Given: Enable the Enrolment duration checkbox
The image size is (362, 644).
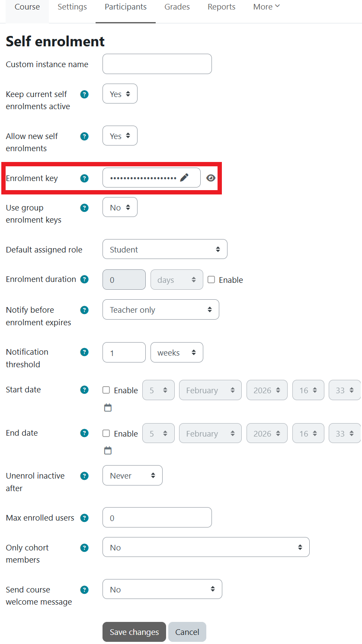Looking at the screenshot, I should point(211,280).
